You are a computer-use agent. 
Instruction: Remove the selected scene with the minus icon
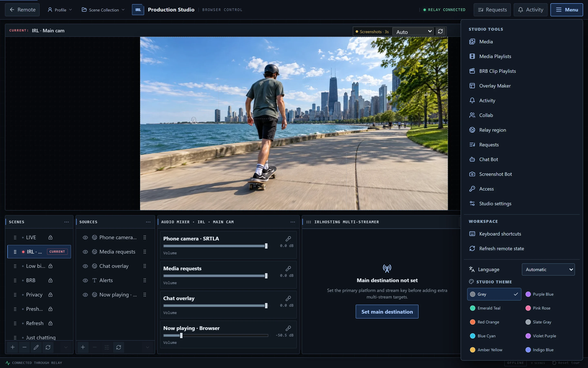coord(24,347)
